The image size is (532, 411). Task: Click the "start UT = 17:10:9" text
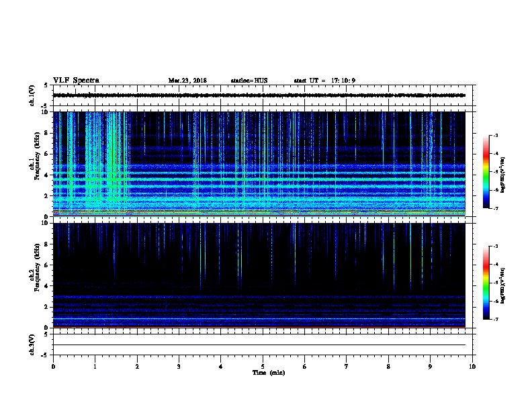coord(324,81)
